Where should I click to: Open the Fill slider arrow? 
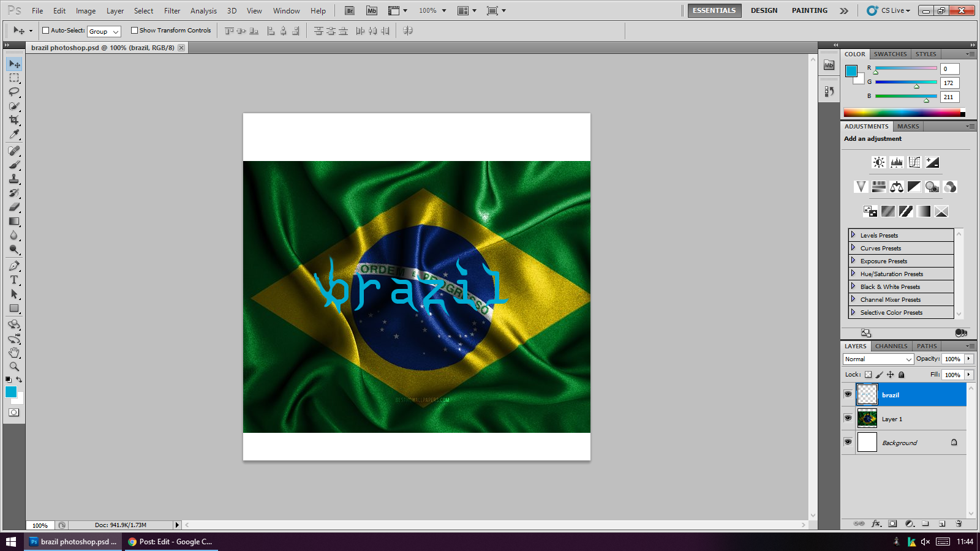click(x=969, y=375)
